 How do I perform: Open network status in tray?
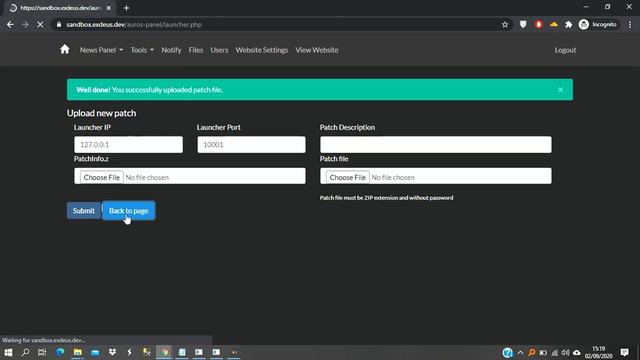pos(554,353)
